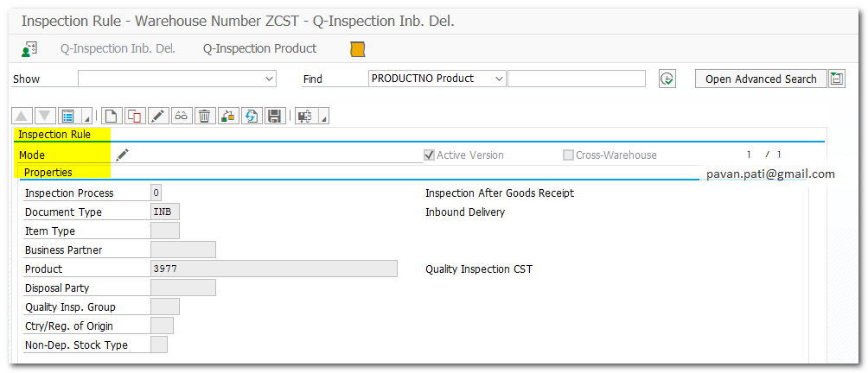Toggle the Cross-Warehouse checkbox
Image resolution: width=868 pixels, height=373 pixels.
568,155
